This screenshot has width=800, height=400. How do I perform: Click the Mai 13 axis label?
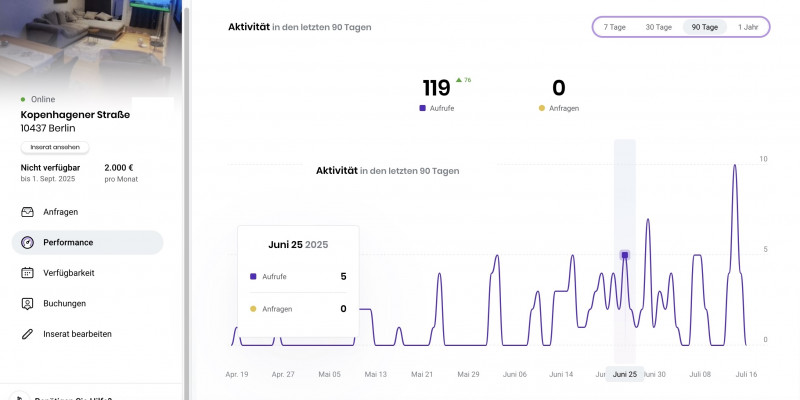[x=376, y=374]
